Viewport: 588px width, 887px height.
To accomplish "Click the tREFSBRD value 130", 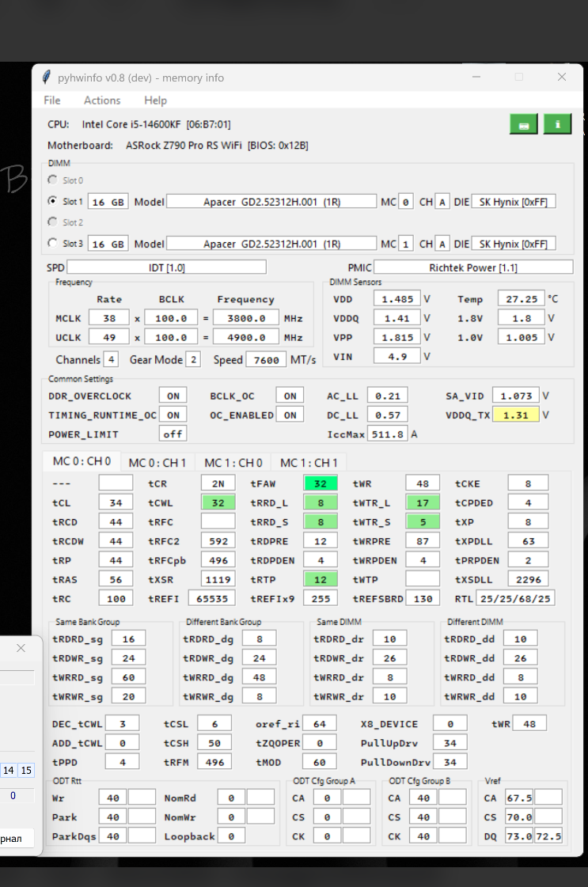I will (x=423, y=599).
